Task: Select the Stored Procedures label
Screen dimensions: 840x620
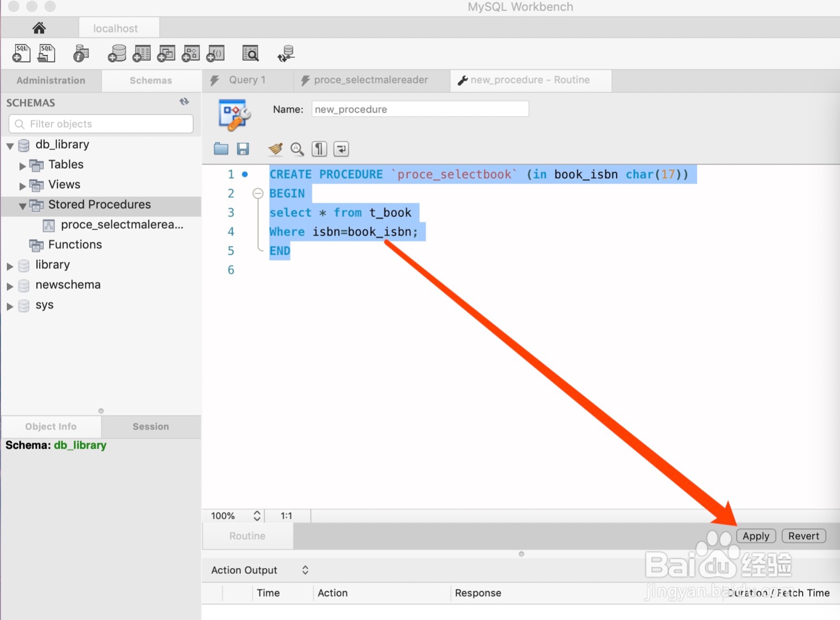Action: click(99, 204)
